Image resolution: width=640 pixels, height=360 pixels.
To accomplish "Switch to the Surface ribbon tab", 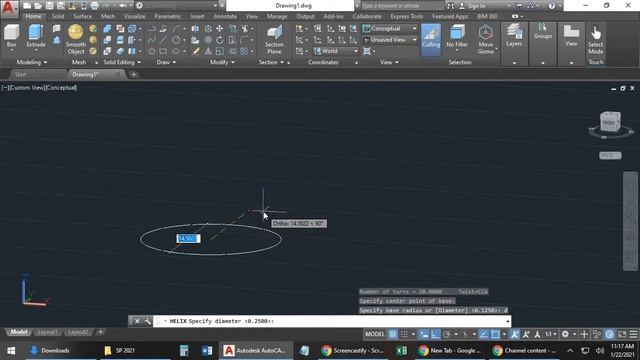I will (x=82, y=16).
